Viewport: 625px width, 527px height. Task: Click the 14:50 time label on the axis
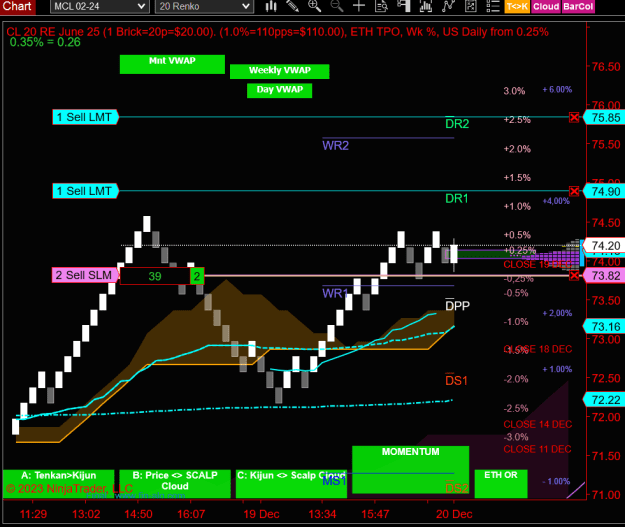(138, 514)
